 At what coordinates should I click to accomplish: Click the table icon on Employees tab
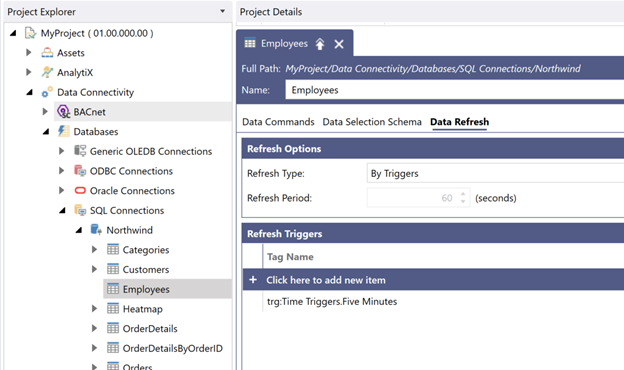click(x=250, y=43)
